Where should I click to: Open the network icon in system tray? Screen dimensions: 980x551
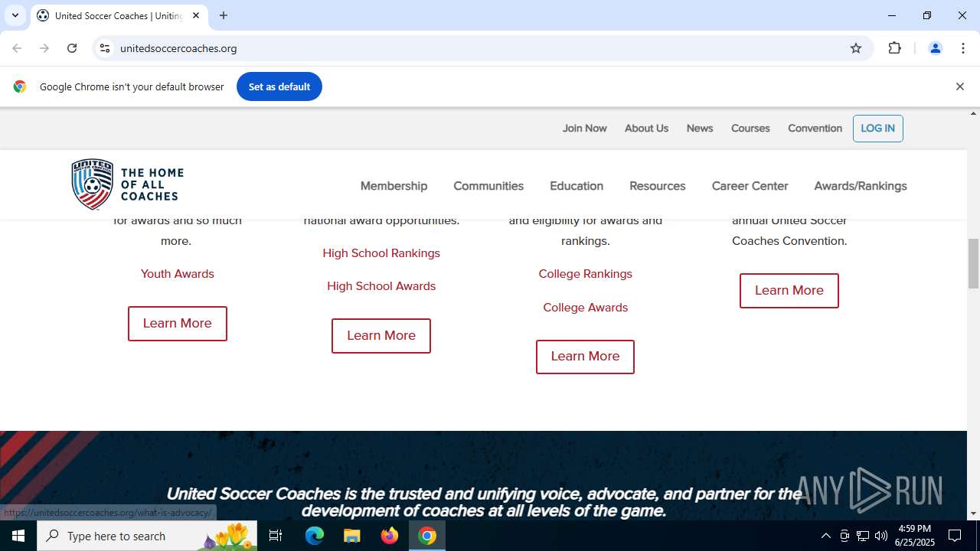point(863,536)
